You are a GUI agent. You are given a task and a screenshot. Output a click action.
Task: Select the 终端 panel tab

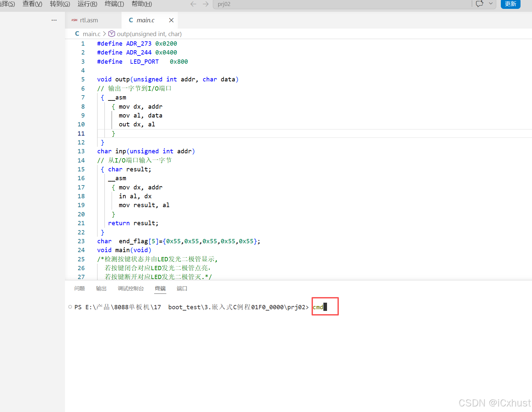[160, 289]
